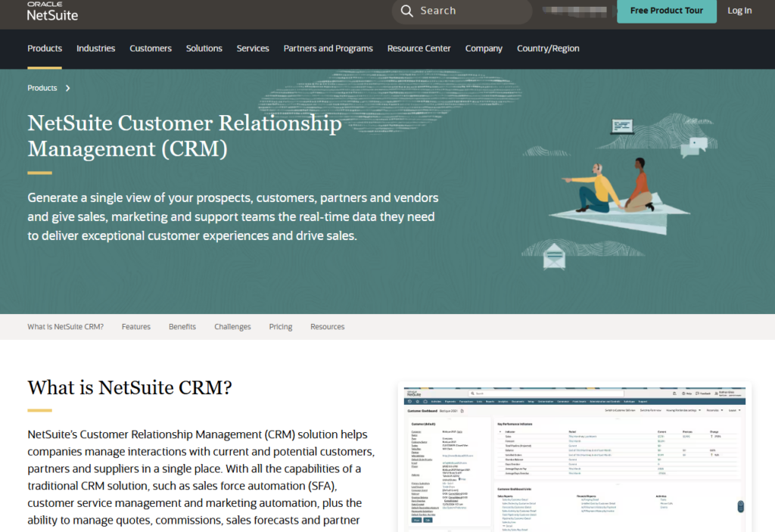Open the Country/Region menu
The image size is (775, 532).
point(548,48)
